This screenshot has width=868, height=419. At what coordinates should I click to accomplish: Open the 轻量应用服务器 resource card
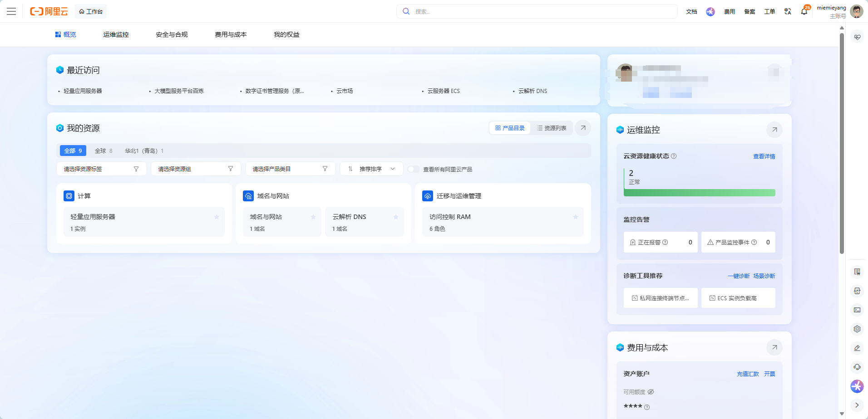[144, 222]
